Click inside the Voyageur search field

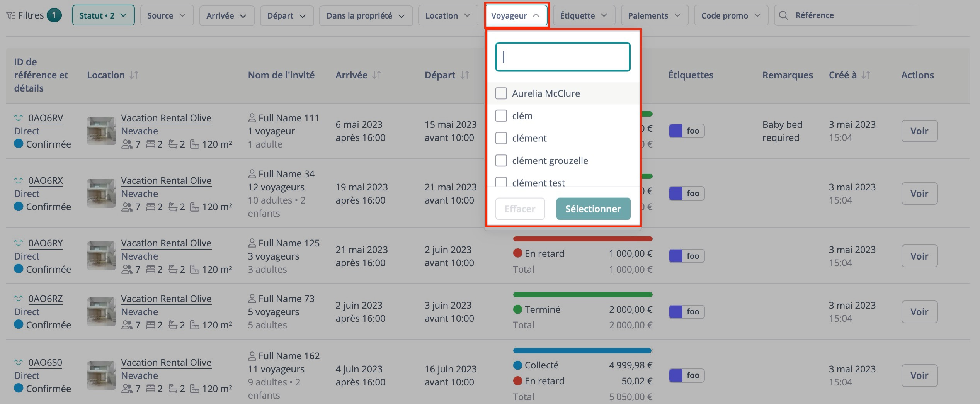(562, 57)
